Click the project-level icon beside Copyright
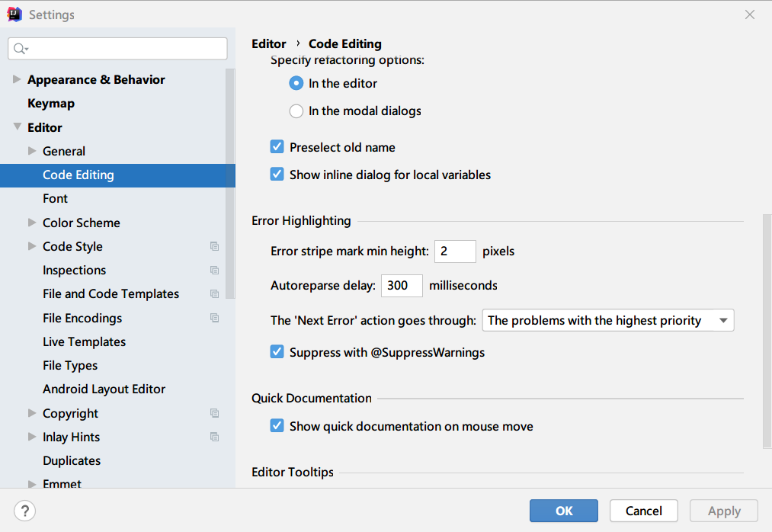Screen dimensions: 772x532 [214, 413]
